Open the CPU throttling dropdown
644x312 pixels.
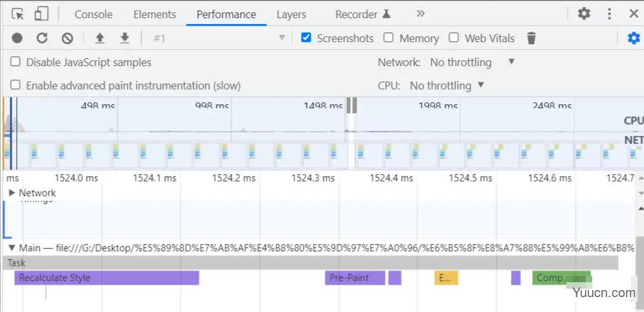447,86
